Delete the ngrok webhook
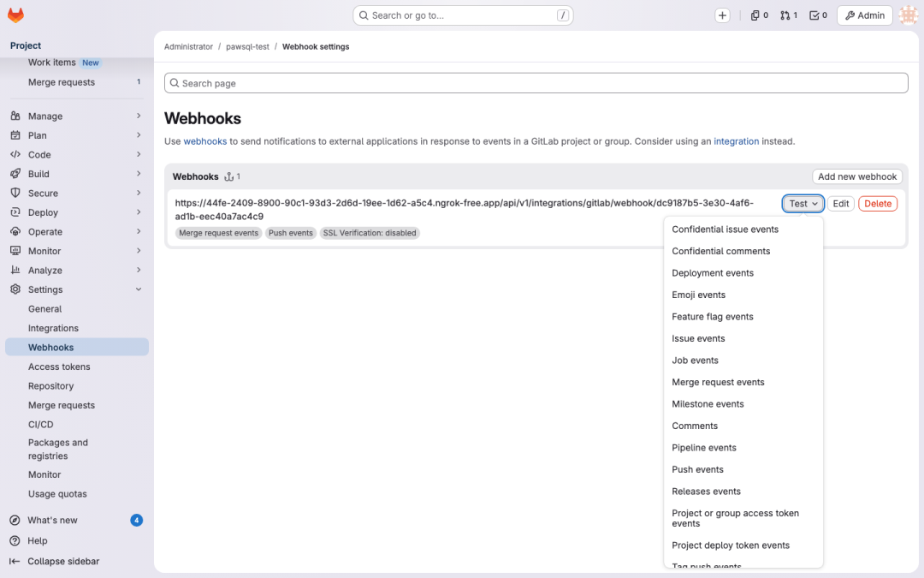This screenshot has height=578, width=924. coord(878,204)
